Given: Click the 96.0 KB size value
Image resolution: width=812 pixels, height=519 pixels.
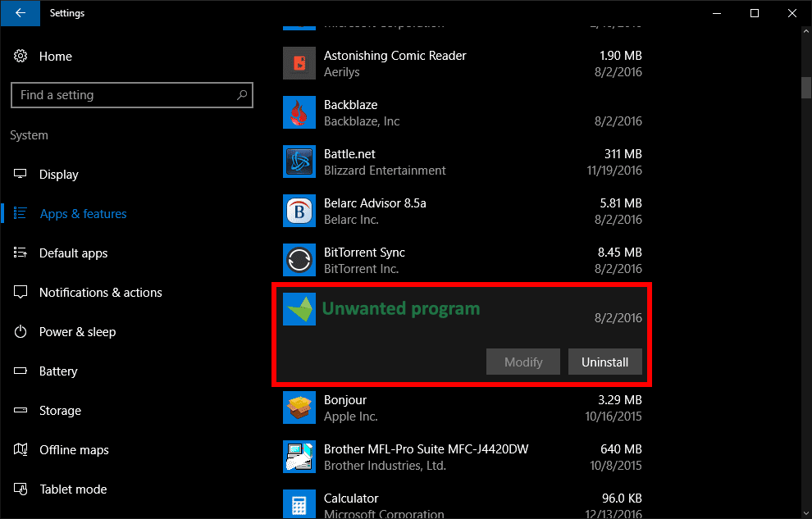Looking at the screenshot, I should coord(622,499).
